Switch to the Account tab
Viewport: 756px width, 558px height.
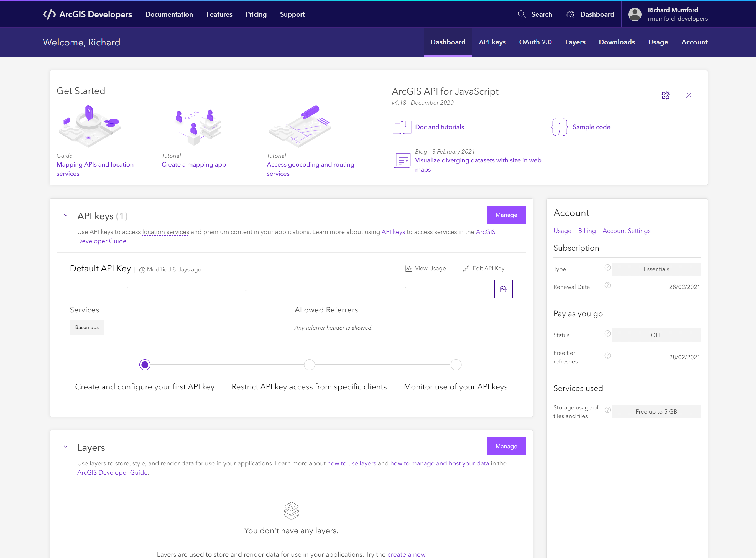click(694, 42)
